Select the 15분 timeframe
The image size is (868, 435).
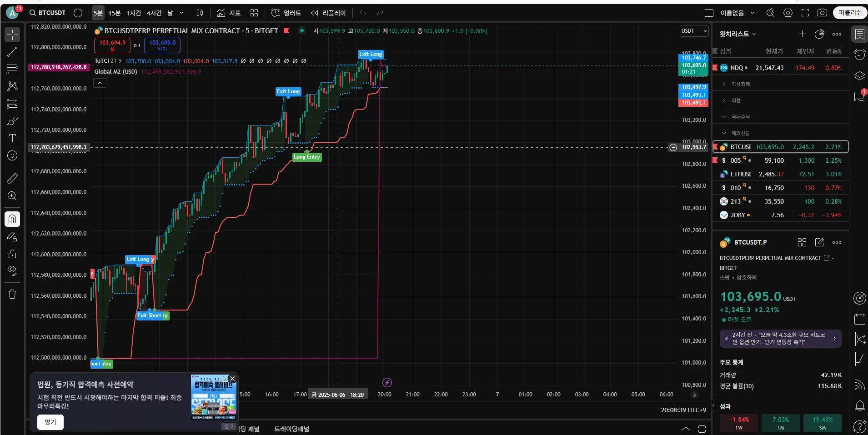[115, 13]
